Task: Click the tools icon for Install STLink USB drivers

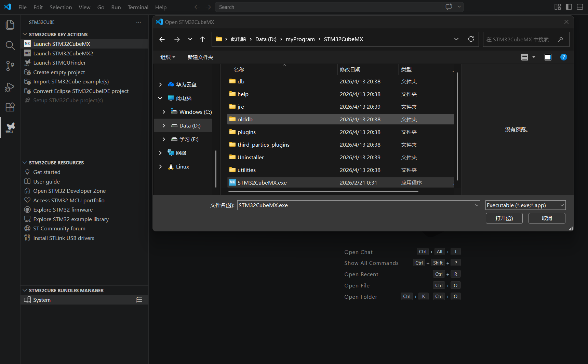Action: pos(27,238)
